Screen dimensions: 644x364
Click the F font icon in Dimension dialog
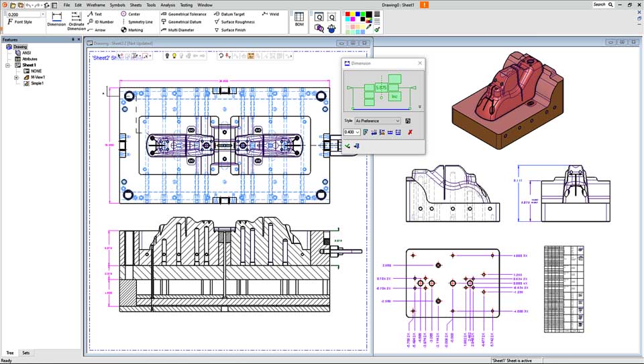coord(366,132)
